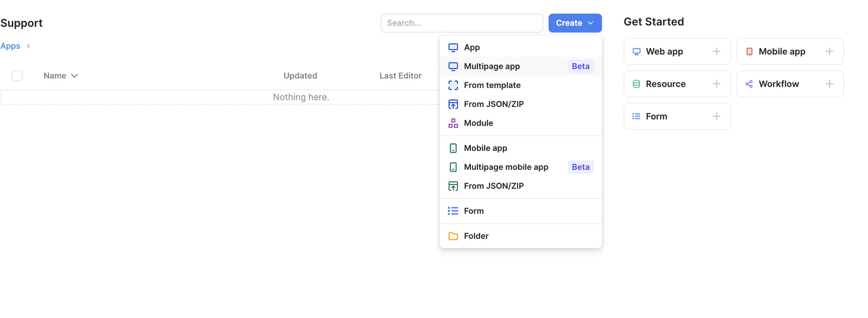This screenshot has width=868, height=318.
Task: Choose From template in the Create menu
Action: point(492,85)
